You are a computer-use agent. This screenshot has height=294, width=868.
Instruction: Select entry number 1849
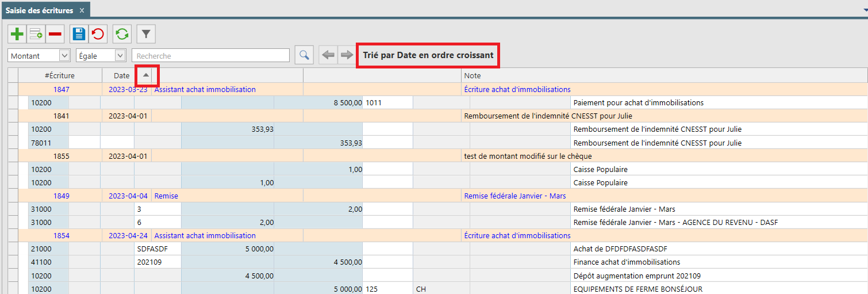click(61, 196)
